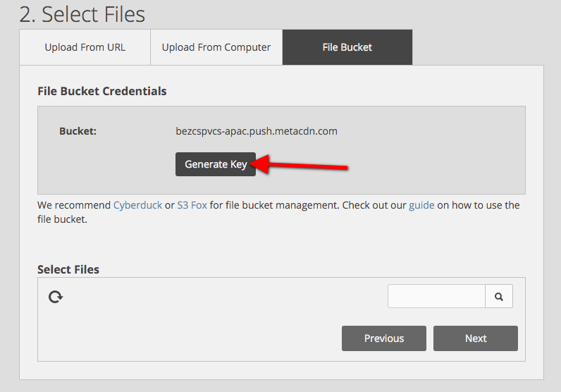Open the Upload From Computer tab
561x392 pixels.
tap(216, 47)
